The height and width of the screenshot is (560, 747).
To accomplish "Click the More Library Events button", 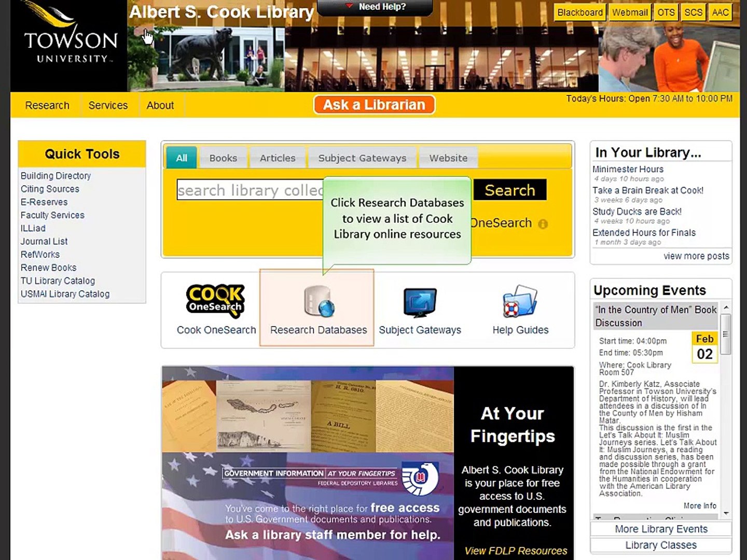I will coord(661,529).
